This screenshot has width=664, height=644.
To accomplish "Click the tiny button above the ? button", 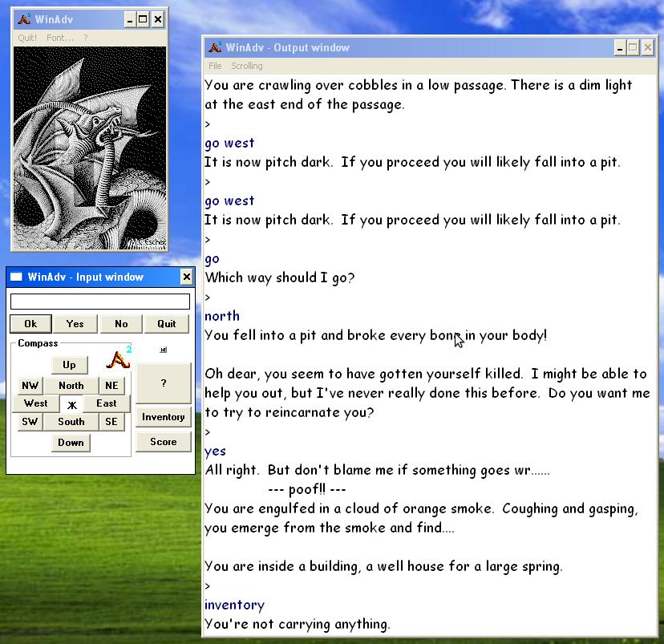I will 164,350.
